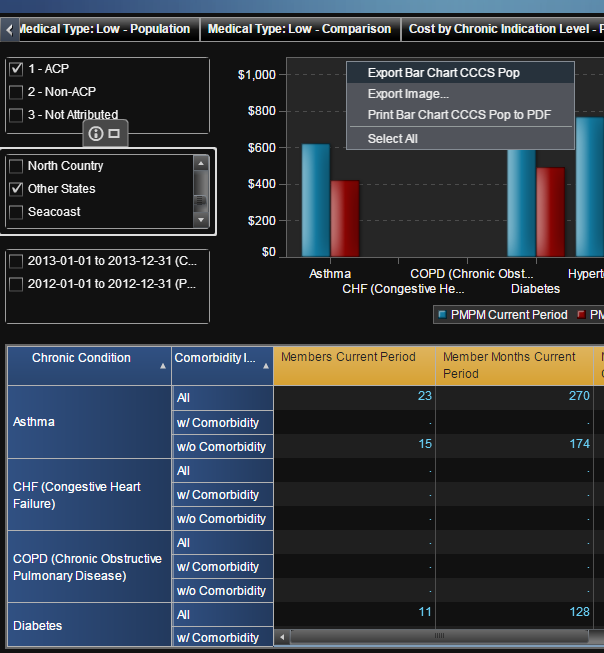Click the member months value 128
This screenshot has height=653, width=604.
pos(579,612)
